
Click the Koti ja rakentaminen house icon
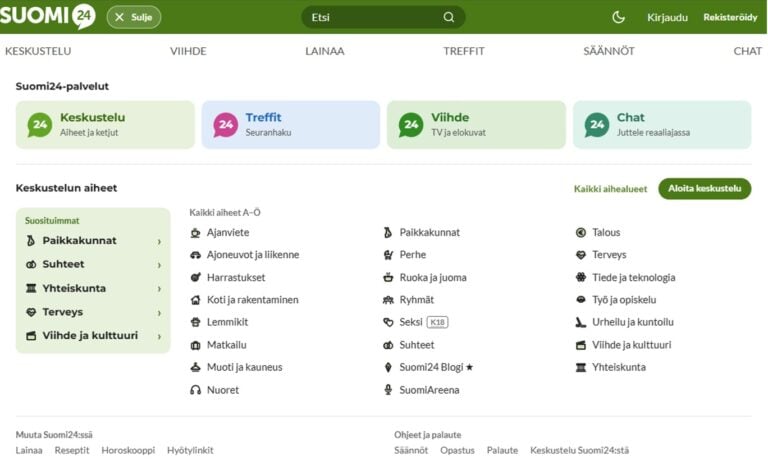pos(195,300)
